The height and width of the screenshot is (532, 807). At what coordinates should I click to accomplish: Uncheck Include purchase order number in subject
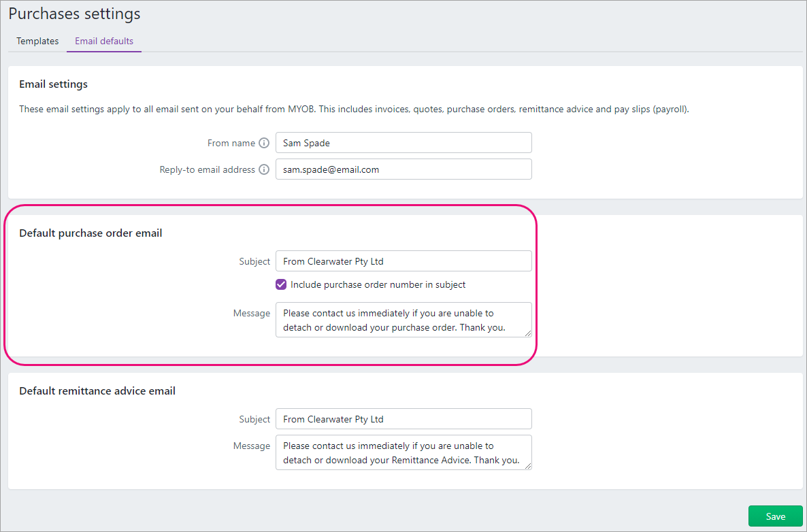(x=281, y=284)
